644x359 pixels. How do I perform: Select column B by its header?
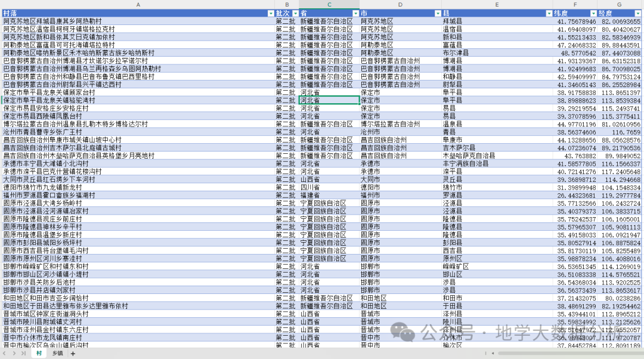click(x=287, y=5)
